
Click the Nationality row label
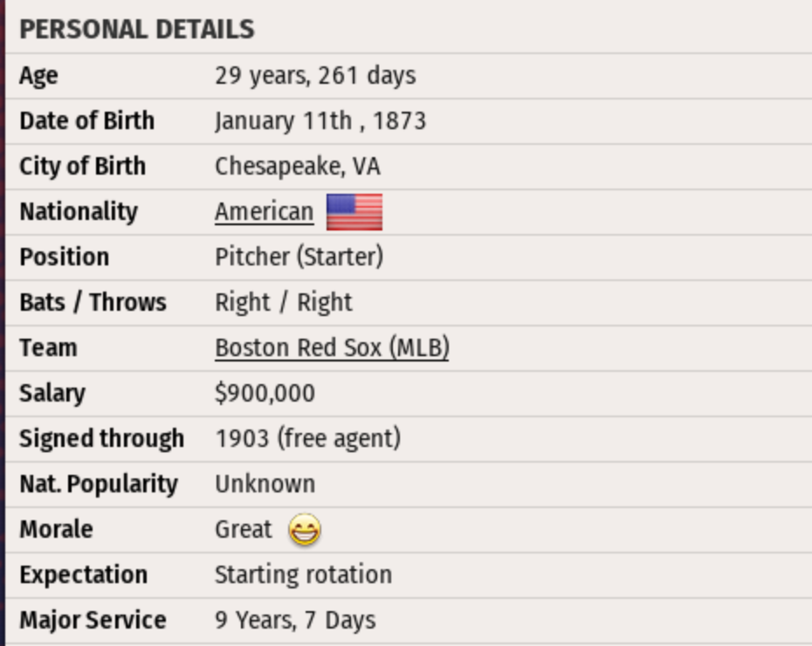pos(79,212)
